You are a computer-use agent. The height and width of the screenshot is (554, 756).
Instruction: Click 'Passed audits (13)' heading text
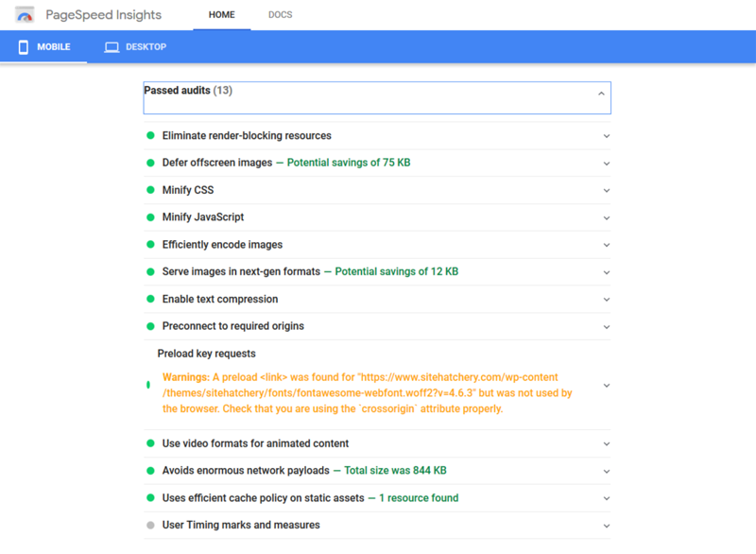coord(188,91)
